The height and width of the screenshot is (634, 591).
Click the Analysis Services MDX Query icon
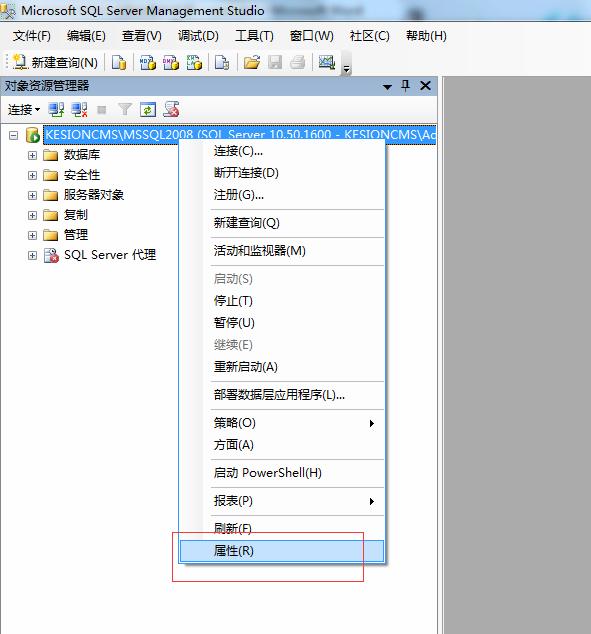tap(148, 62)
